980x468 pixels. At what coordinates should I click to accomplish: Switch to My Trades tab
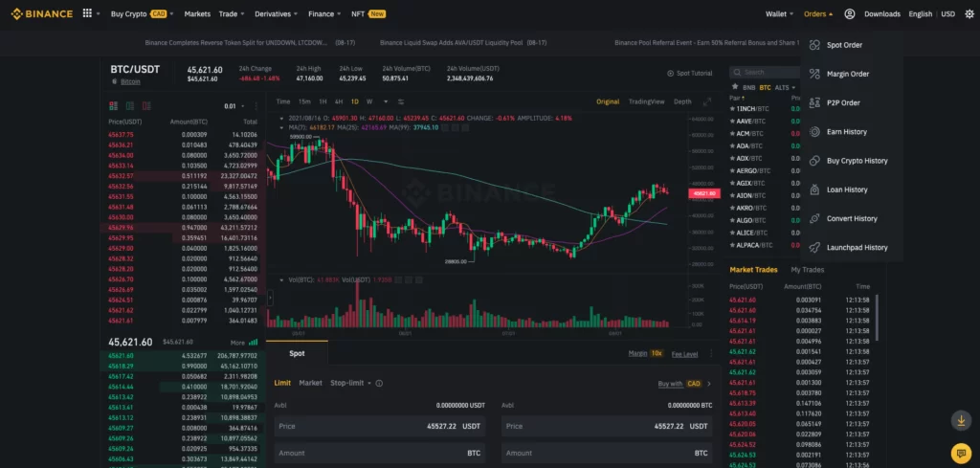pos(808,270)
